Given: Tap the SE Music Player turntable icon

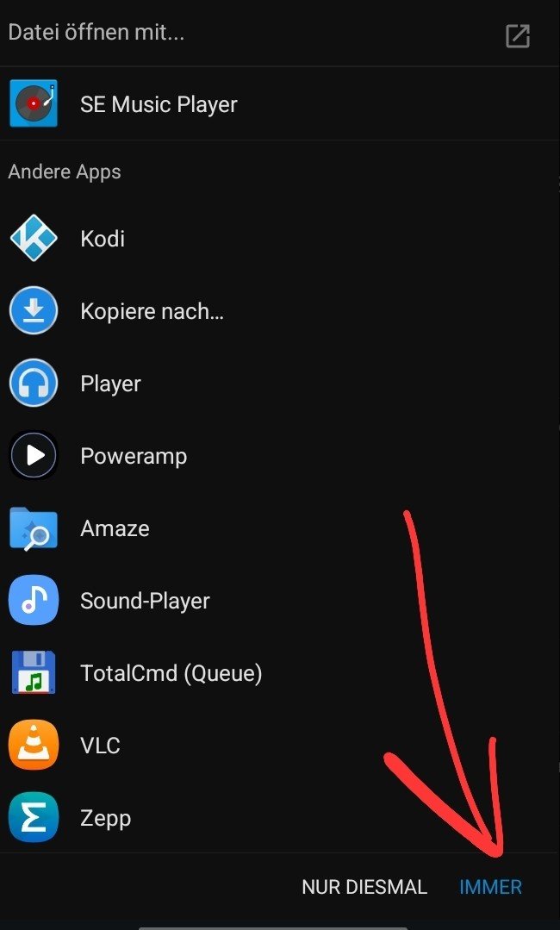Looking at the screenshot, I should coord(34,103).
